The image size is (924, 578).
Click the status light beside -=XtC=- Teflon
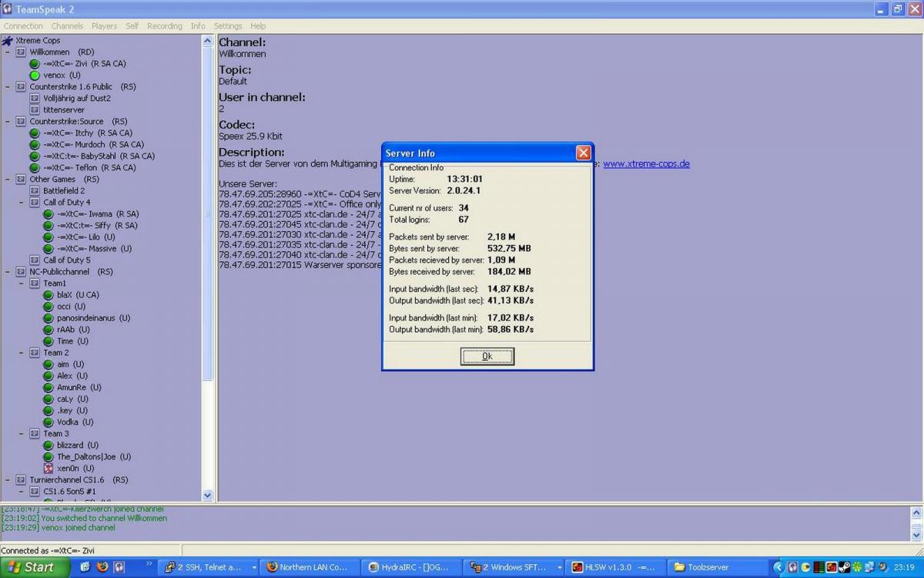pyautogui.click(x=35, y=167)
